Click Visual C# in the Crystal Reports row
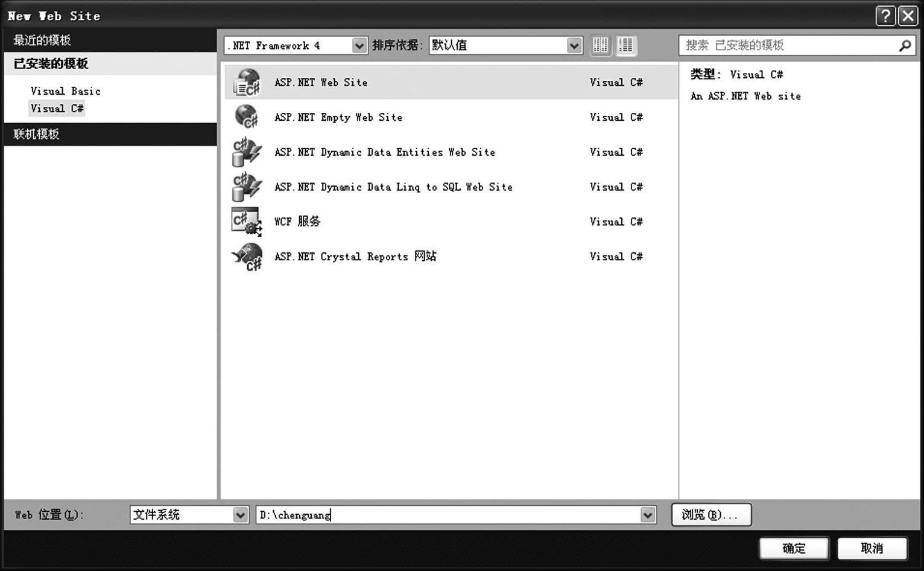 click(x=616, y=257)
